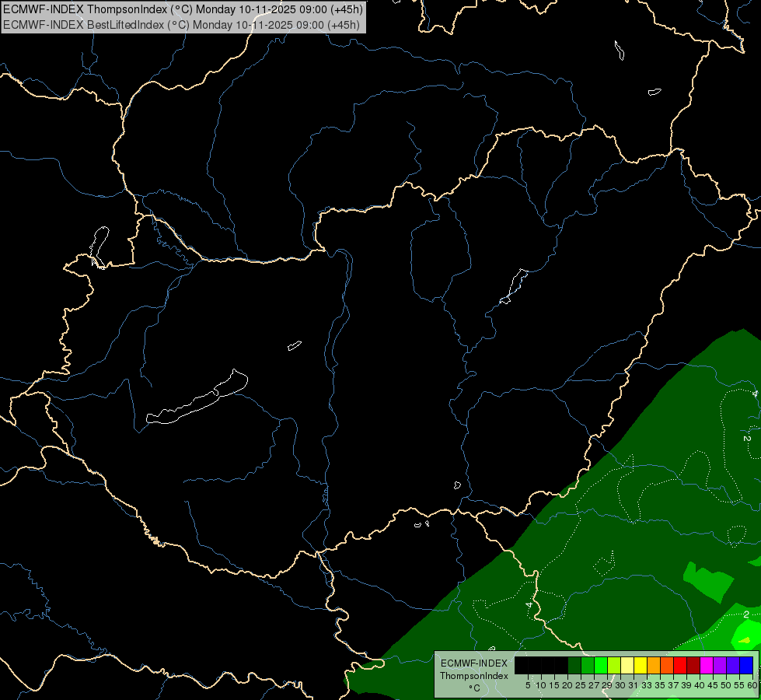761x700 pixels.
Task: Pick the magenta 40-45 legend swatch
Action: 707,665
